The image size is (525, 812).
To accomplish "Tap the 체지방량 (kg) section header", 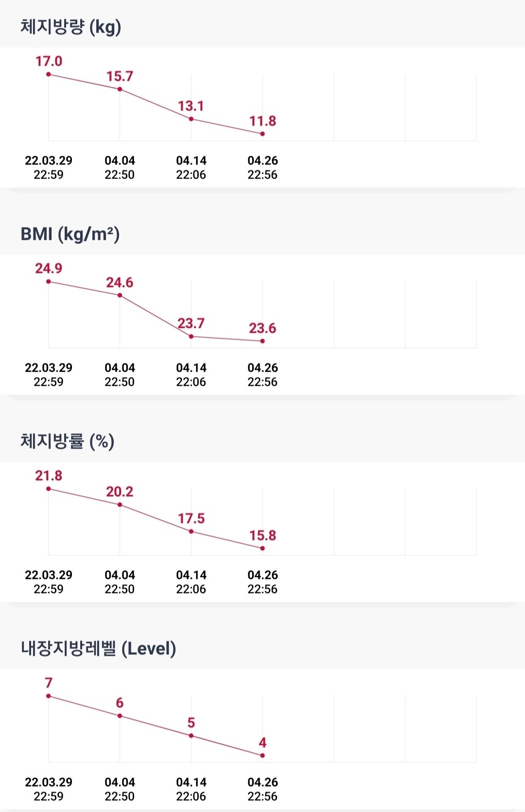I will pos(70,27).
